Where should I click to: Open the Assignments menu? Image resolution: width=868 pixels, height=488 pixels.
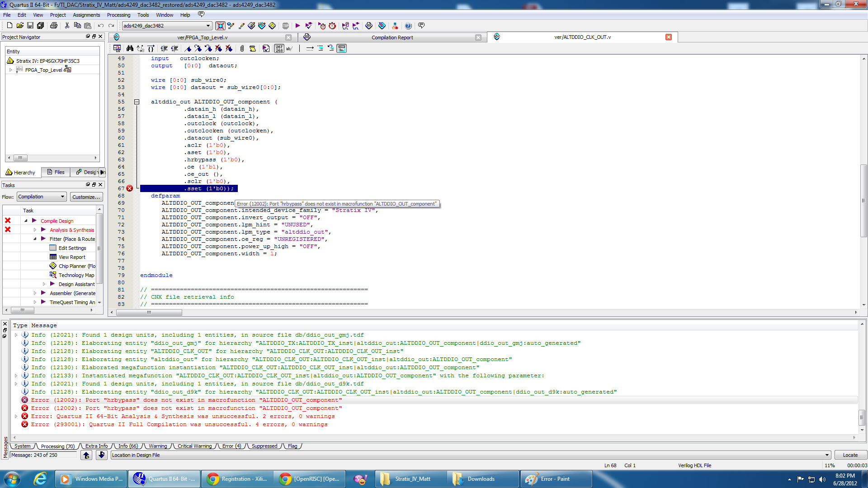tap(86, 15)
